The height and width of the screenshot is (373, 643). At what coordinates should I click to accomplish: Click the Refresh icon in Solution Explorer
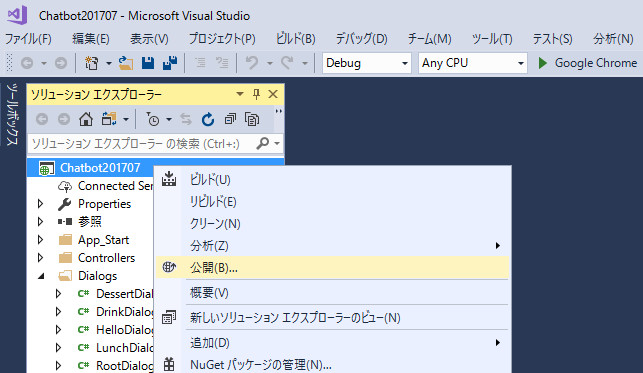point(208,119)
